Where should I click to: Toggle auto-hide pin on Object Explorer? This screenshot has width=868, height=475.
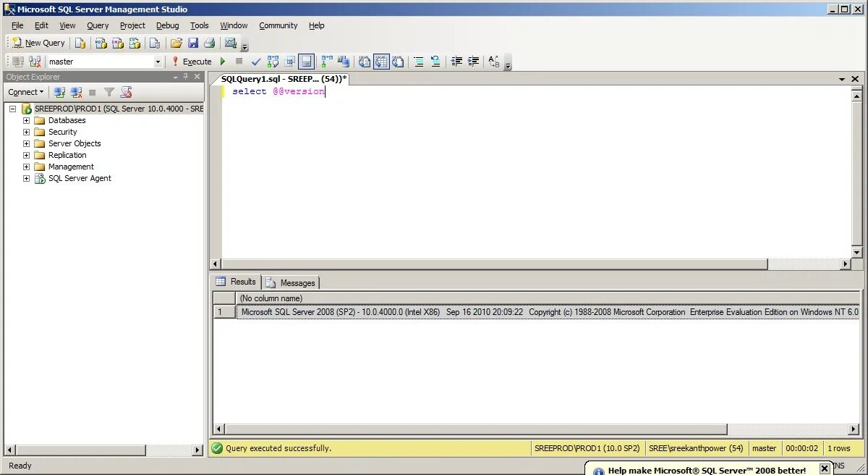click(186, 77)
